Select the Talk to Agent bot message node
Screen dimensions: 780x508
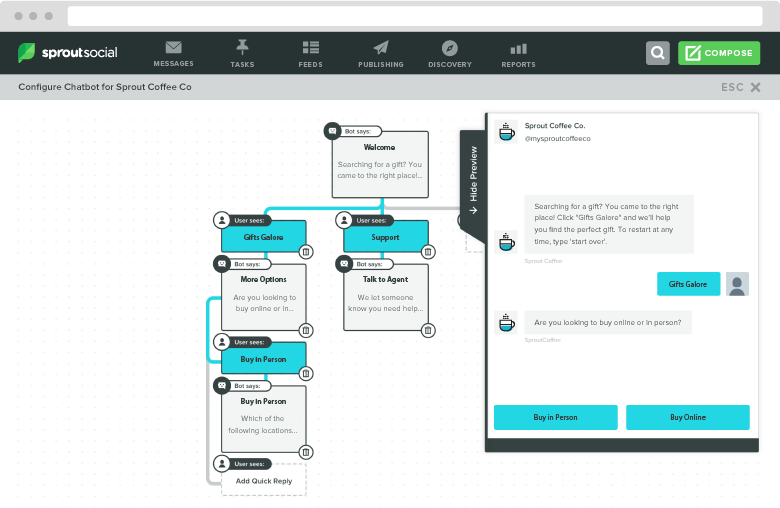386,297
